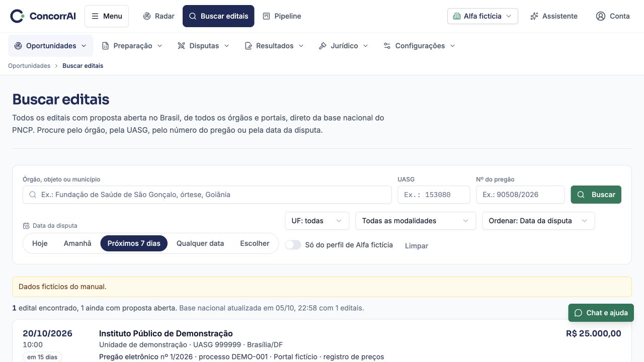
Task: Go to the Radar tab
Action: coord(158,16)
